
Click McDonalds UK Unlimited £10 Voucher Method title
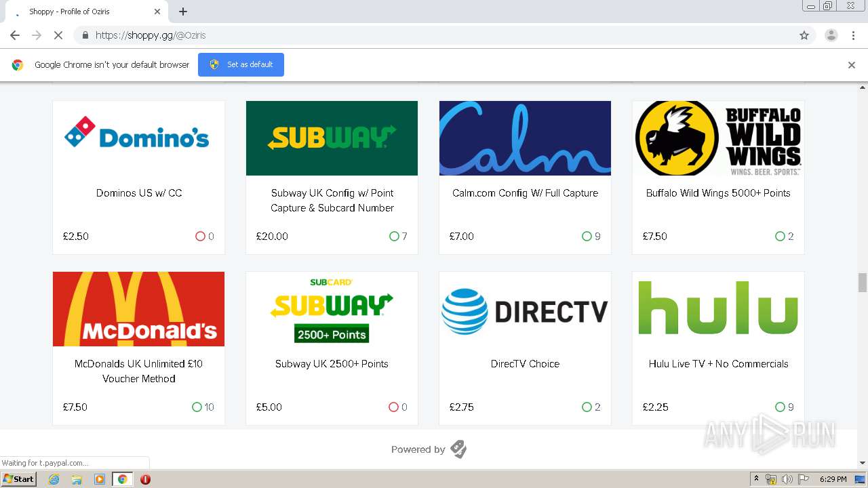[x=139, y=371]
